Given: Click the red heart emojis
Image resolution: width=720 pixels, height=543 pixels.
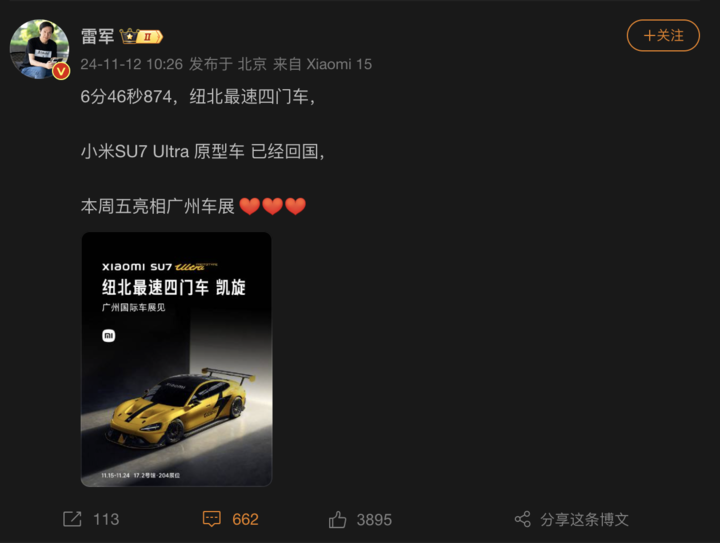Looking at the screenshot, I should tap(272, 206).
